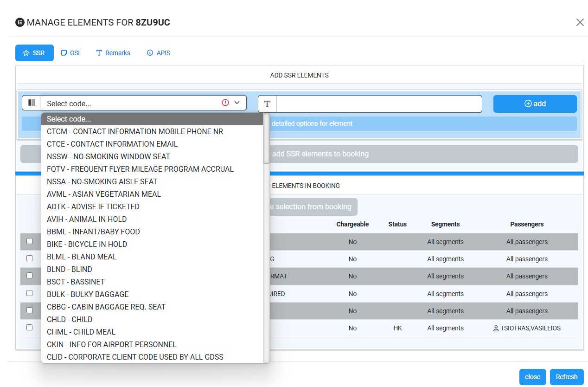Image resolution: width=588 pixels, height=387 pixels.
Task: Click the 'ELEMENTS IN BOOKING' section heading
Action: click(306, 186)
